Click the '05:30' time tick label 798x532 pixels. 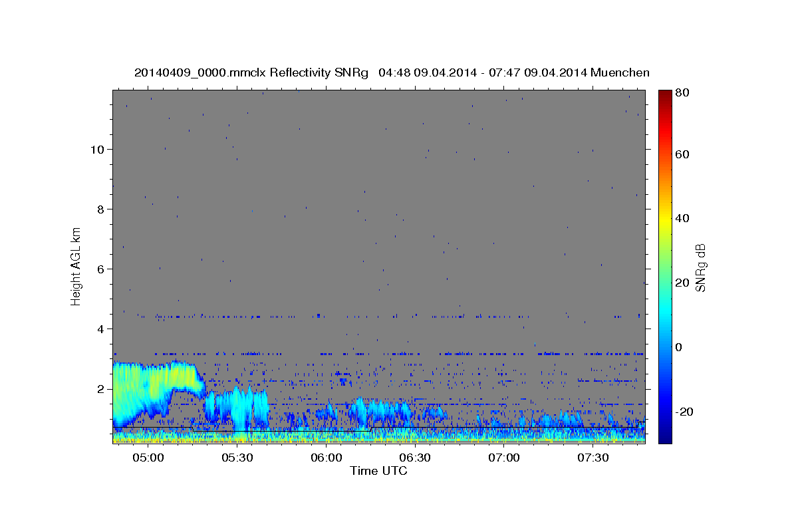(x=237, y=458)
